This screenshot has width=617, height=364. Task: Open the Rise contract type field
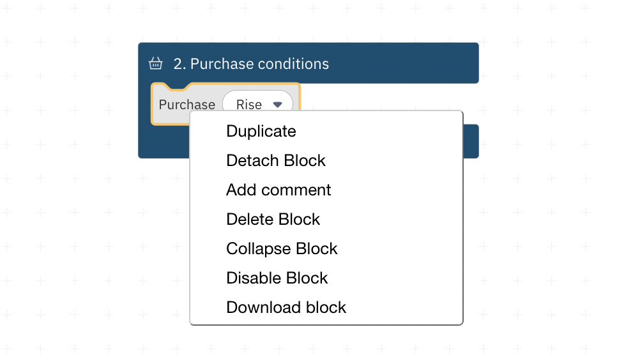coord(257,102)
